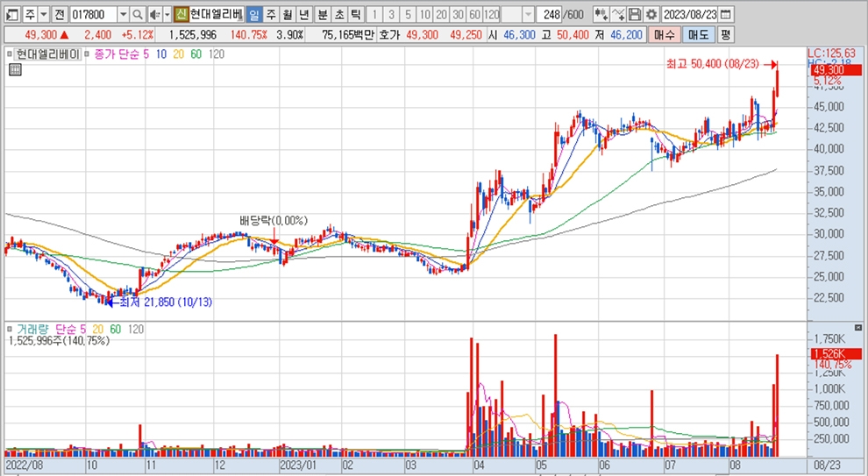
Task: Click the 248 candle count input field
Action: tap(550, 15)
